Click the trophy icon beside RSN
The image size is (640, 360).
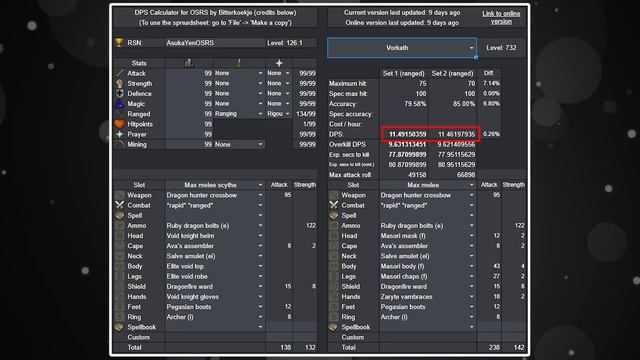[119, 42]
